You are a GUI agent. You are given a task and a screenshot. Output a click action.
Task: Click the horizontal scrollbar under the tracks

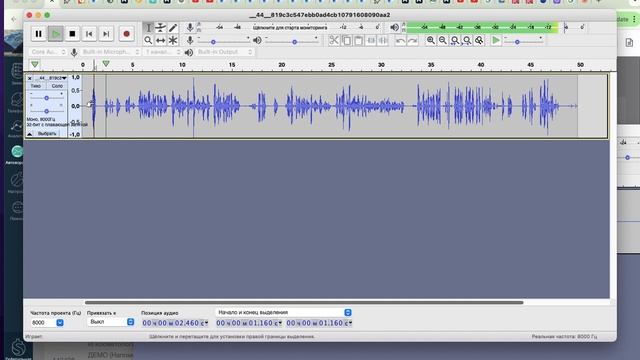coord(304,302)
